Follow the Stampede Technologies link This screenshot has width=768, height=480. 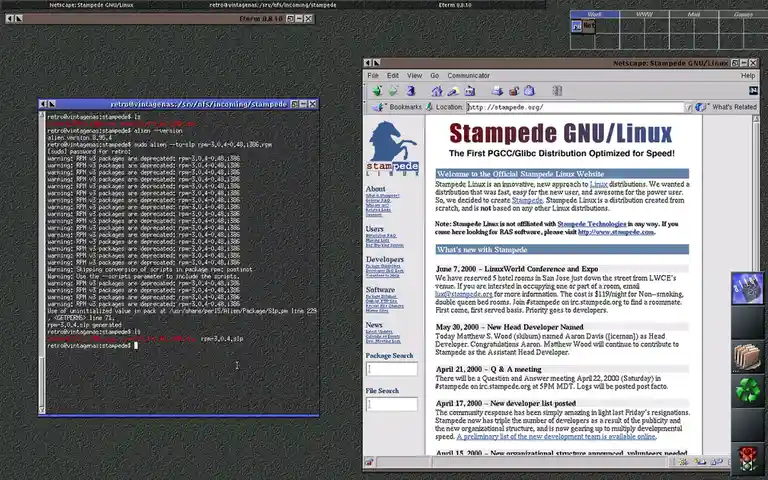tap(592, 224)
